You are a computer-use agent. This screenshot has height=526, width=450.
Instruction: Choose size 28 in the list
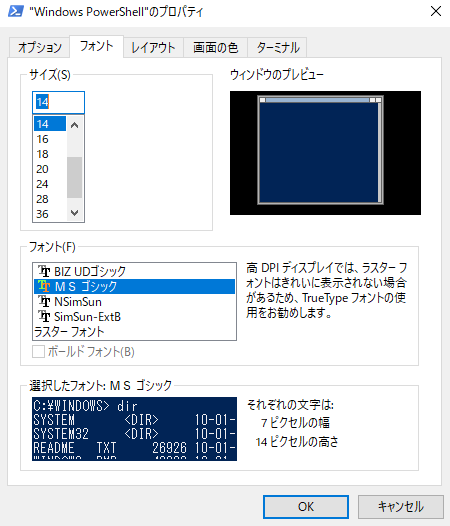(x=50, y=199)
